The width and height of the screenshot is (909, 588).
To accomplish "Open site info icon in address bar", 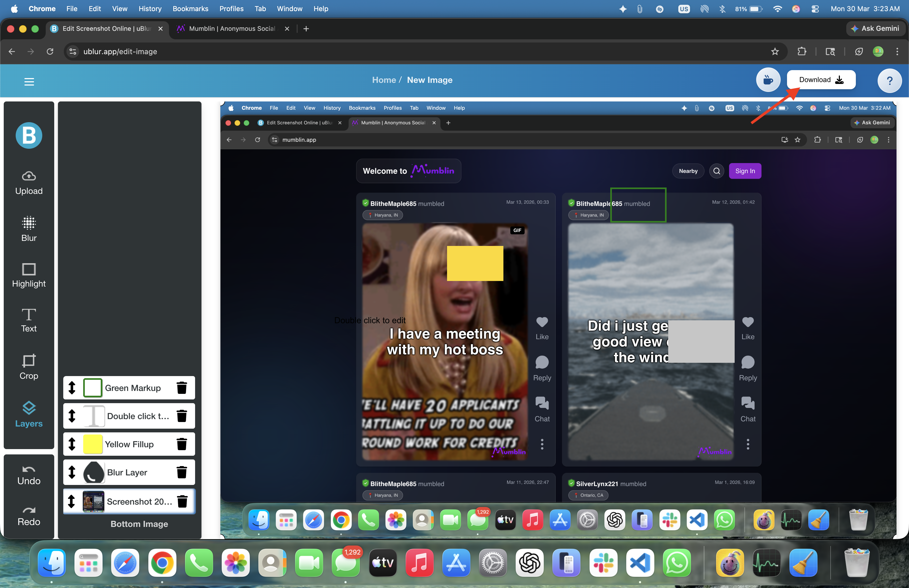I will 73,52.
